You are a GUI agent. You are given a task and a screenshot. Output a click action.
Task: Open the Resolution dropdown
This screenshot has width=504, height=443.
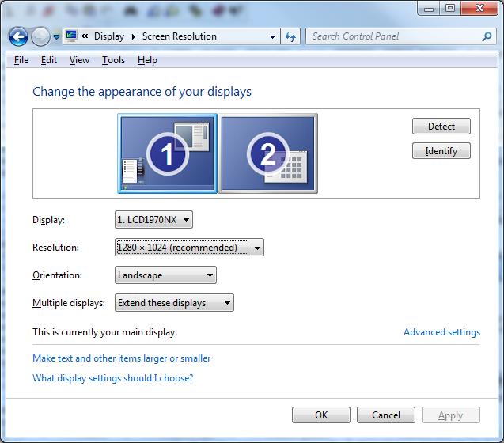click(189, 248)
